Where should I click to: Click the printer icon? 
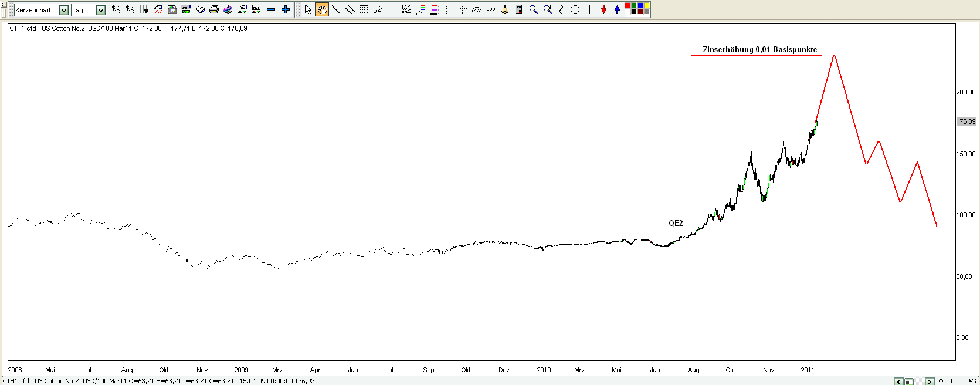(x=214, y=10)
